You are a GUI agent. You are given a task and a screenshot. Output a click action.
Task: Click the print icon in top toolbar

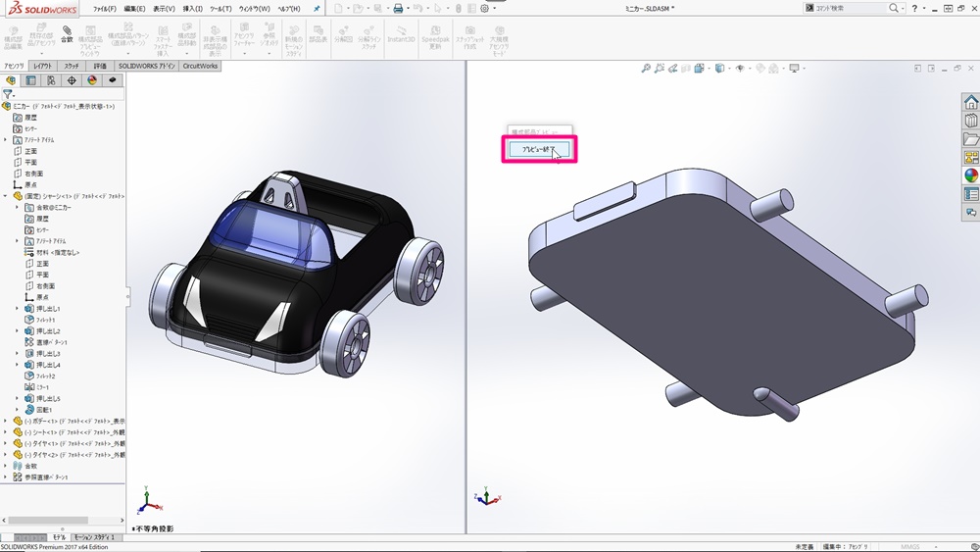pos(399,8)
